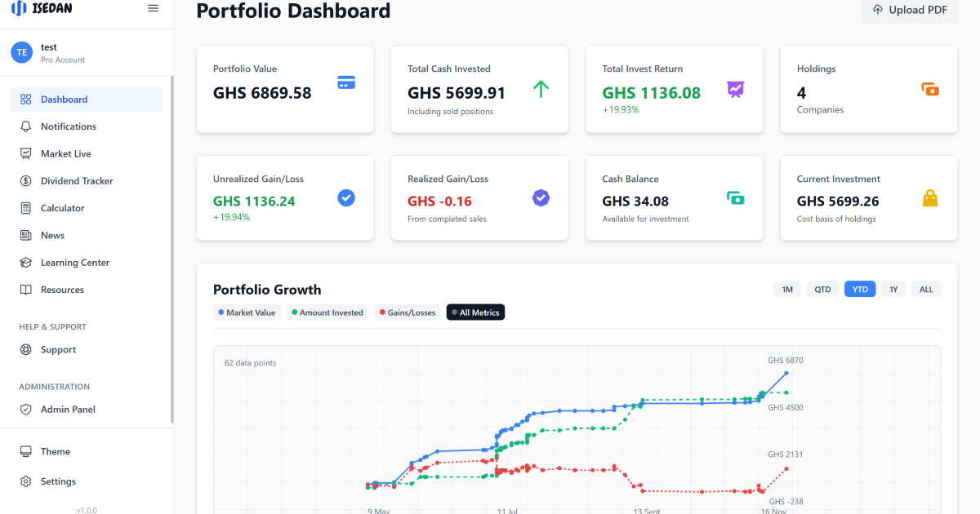Toggle the Gains/Losses legend

(407, 312)
